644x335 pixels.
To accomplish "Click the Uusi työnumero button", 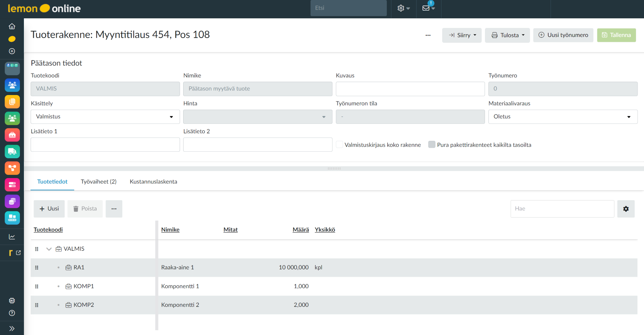I will 563,35.
